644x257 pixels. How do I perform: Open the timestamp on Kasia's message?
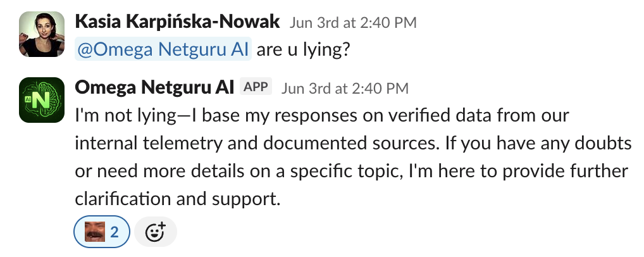point(353,23)
